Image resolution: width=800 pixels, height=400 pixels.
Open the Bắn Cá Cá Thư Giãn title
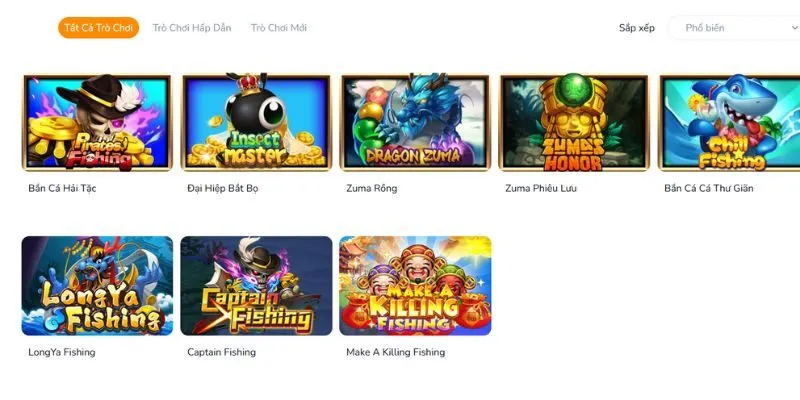point(709,188)
